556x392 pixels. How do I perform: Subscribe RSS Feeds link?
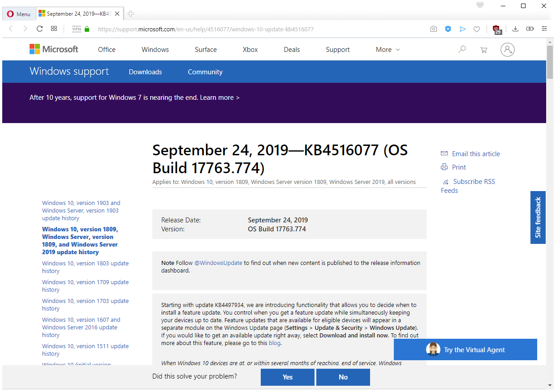pos(468,186)
